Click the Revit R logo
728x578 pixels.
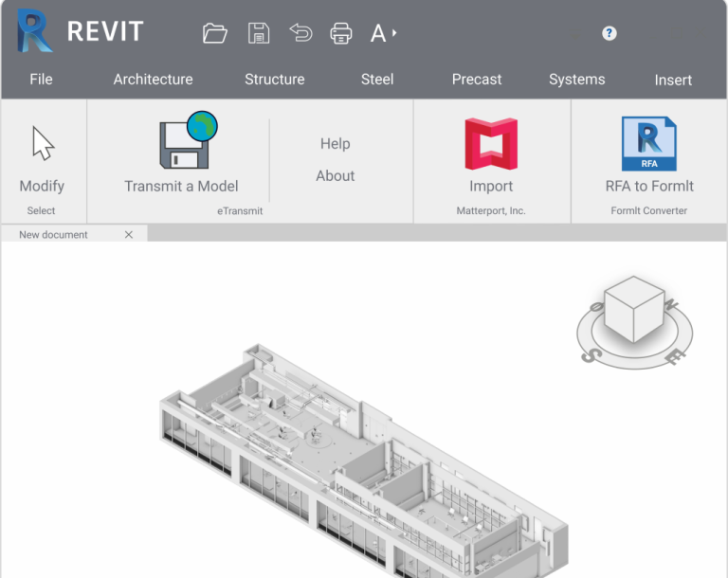(x=34, y=30)
